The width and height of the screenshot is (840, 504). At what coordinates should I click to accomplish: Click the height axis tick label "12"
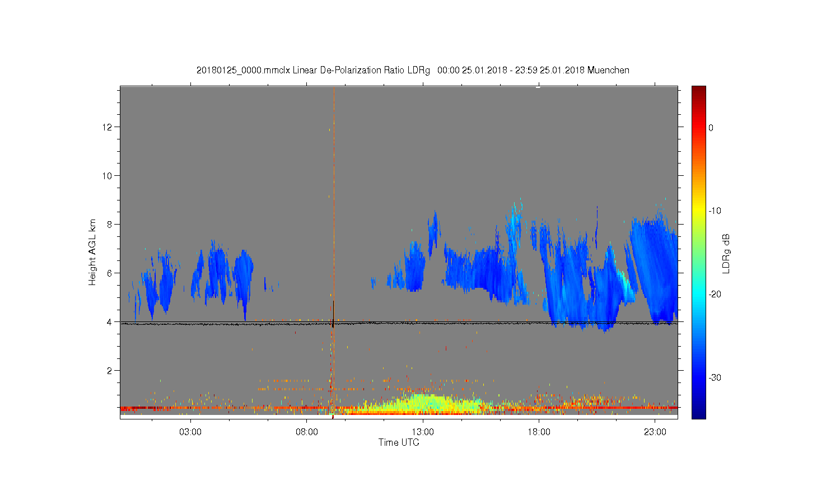point(109,127)
